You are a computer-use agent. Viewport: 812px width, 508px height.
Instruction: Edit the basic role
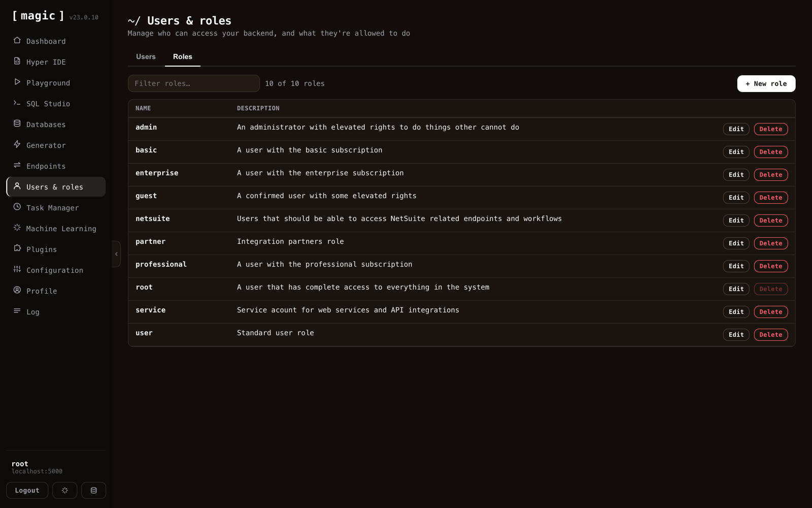pos(736,152)
